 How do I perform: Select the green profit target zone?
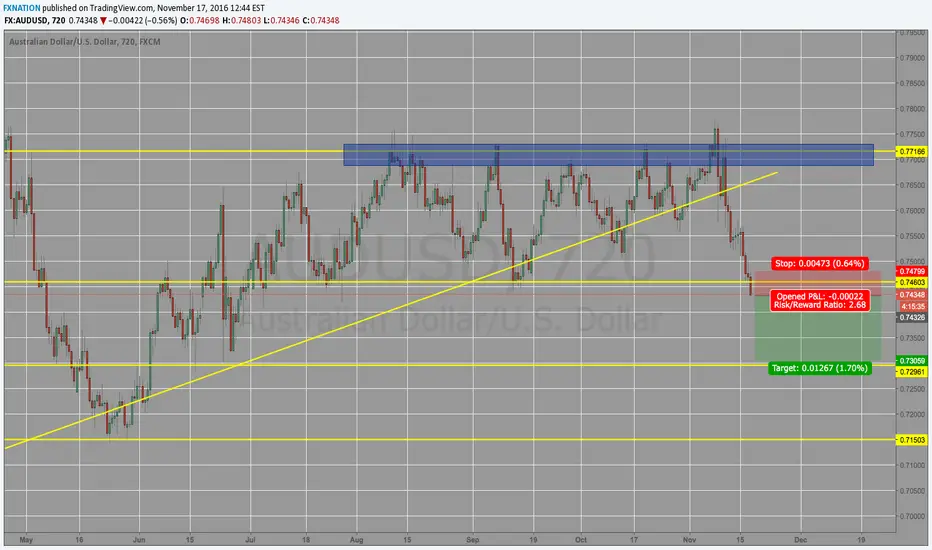click(817, 328)
